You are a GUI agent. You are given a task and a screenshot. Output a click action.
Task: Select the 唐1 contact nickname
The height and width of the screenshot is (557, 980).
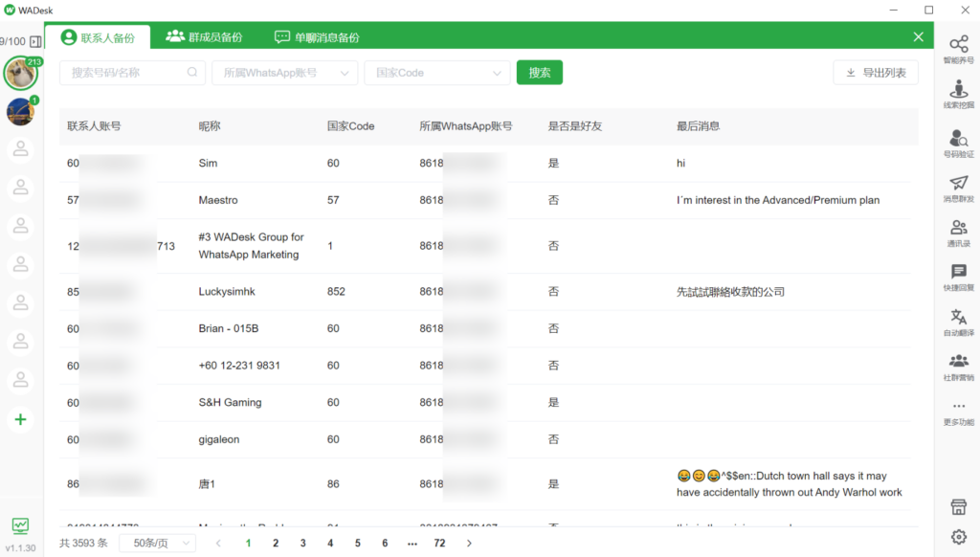coord(207,484)
